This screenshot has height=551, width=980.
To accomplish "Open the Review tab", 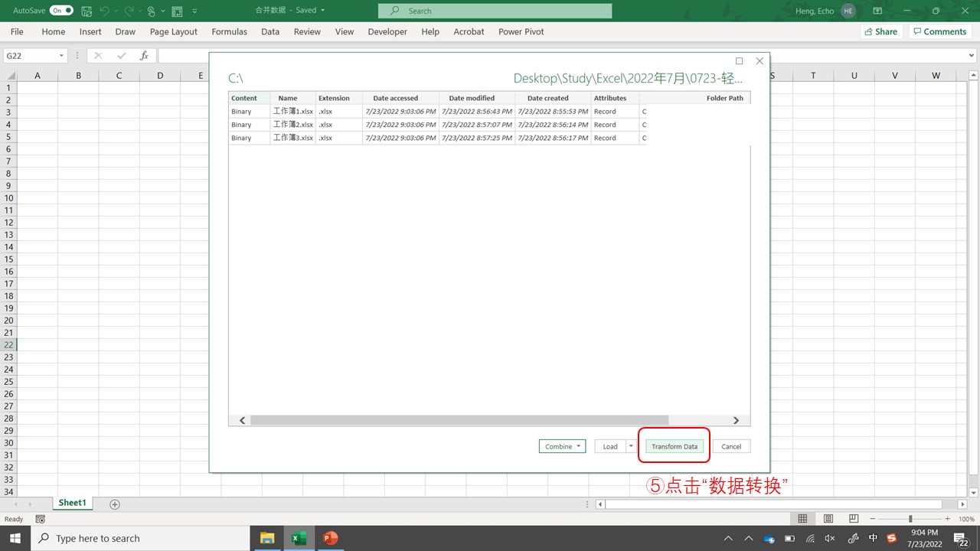I will point(307,31).
